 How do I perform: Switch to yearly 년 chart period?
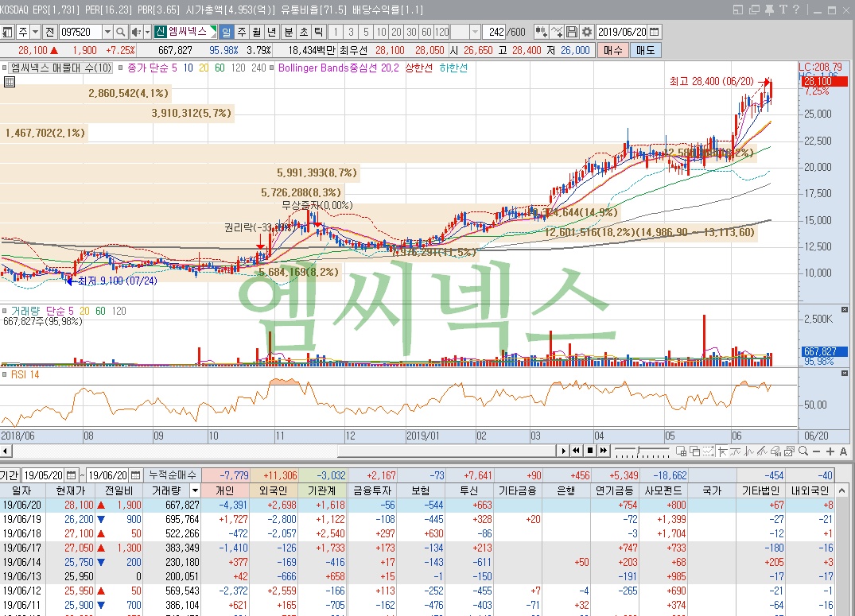coord(271,32)
